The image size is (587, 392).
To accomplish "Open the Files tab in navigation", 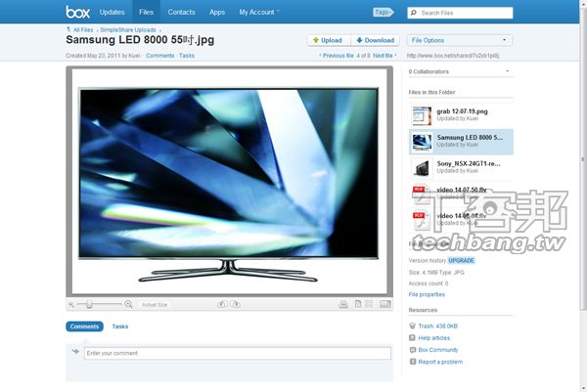I will click(146, 13).
